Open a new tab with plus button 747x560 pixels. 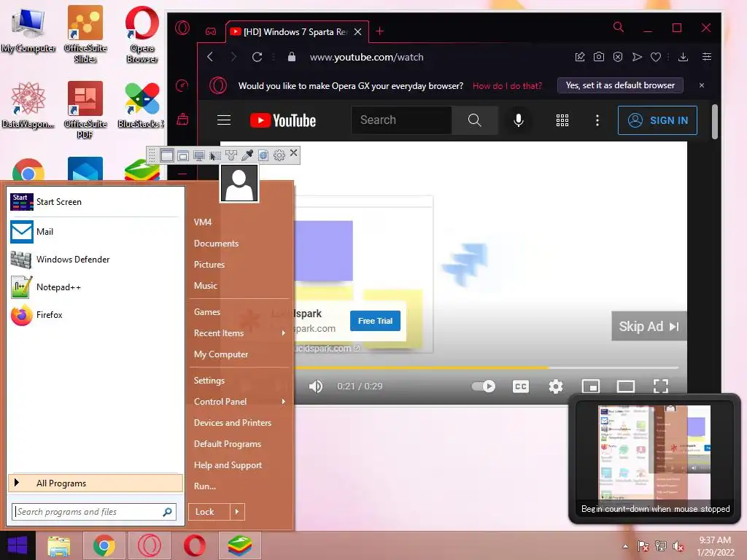point(379,31)
